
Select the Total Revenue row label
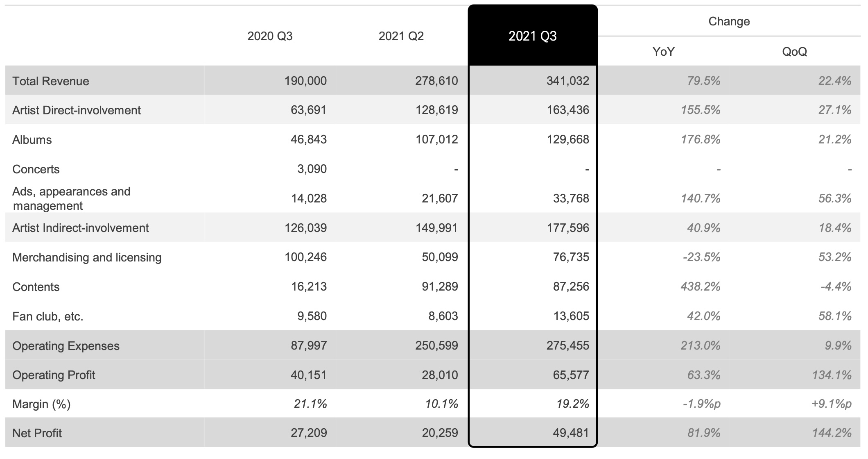(51, 81)
